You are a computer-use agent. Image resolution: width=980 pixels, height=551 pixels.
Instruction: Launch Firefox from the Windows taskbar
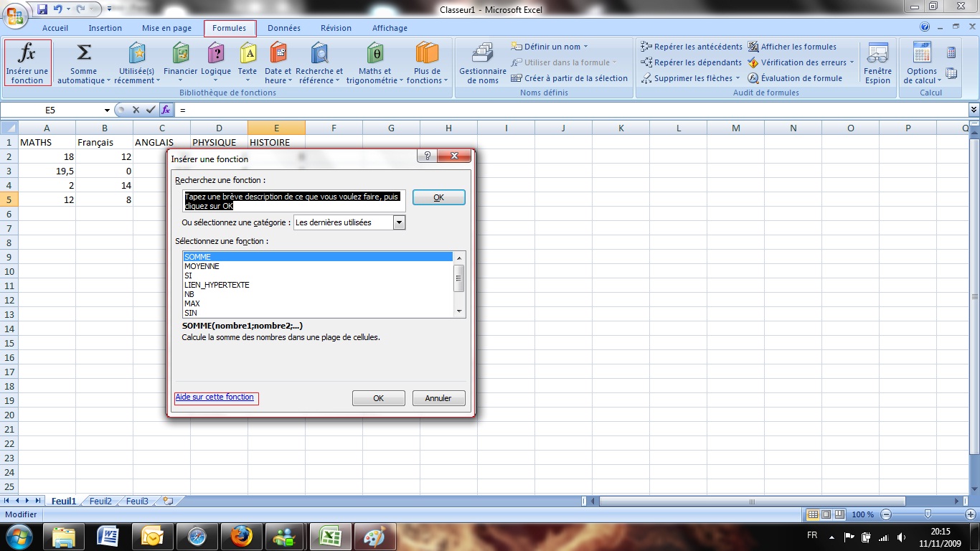pos(241,536)
